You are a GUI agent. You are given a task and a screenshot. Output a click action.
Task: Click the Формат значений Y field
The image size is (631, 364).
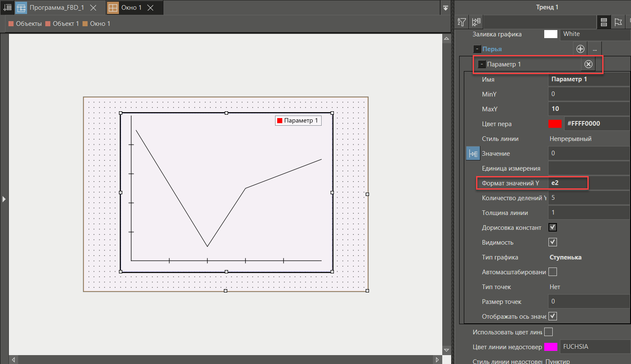click(x=588, y=183)
